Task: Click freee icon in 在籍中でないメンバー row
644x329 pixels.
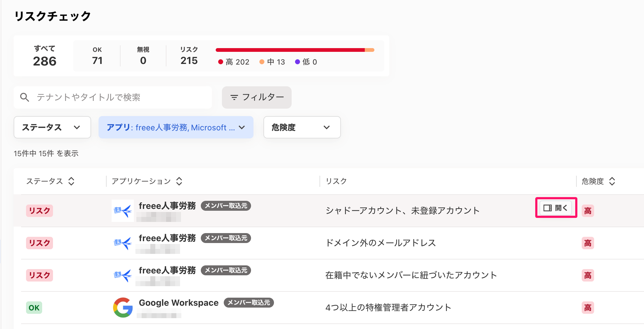Action: tap(123, 275)
